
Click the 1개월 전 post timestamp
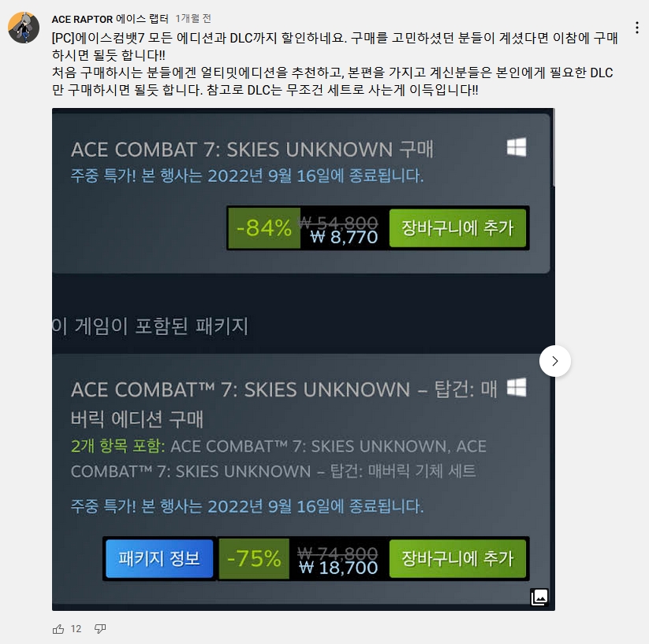[x=193, y=19]
